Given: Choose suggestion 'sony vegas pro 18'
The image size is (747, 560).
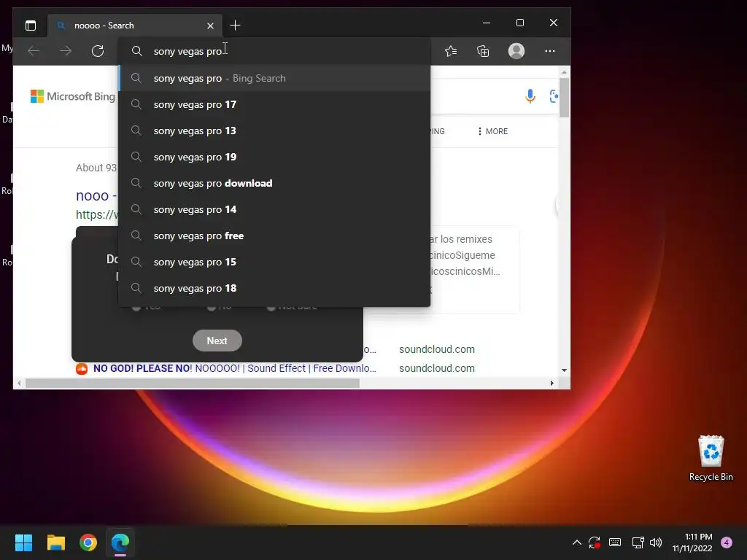Looking at the screenshot, I should 274,288.
